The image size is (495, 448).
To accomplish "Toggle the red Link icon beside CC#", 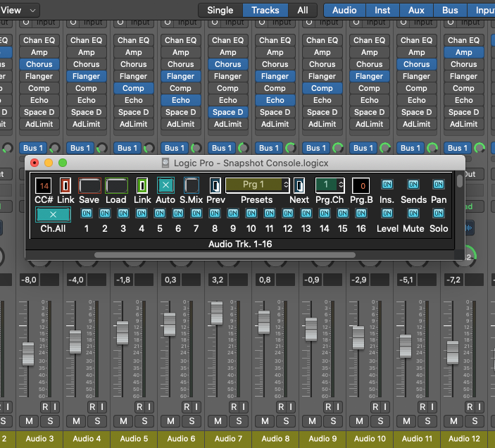I will click(x=65, y=185).
